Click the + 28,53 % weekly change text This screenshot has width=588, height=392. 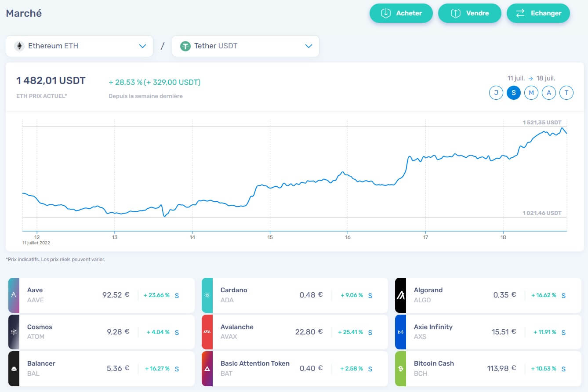[154, 82]
